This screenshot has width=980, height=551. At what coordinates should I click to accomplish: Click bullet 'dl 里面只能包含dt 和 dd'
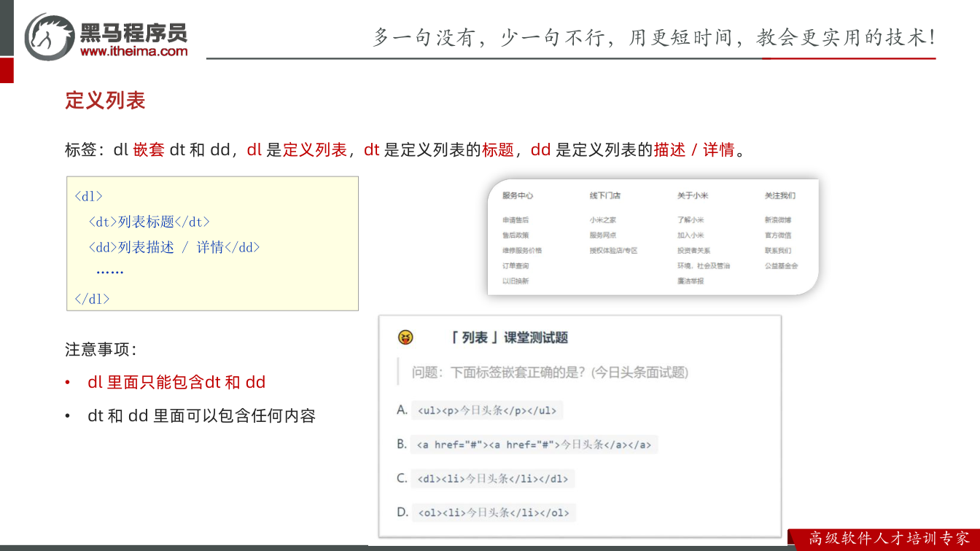[176, 382]
